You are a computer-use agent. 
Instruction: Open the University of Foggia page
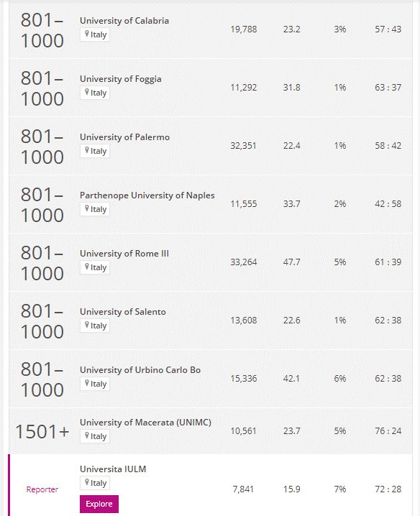click(121, 79)
